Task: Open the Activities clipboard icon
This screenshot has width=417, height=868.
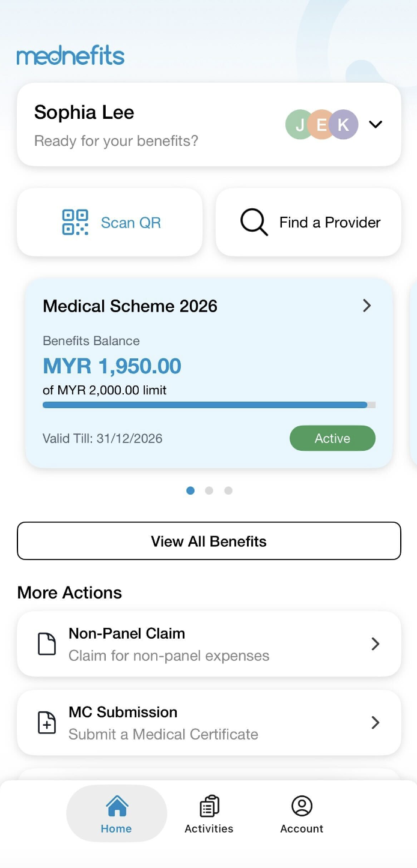Action: (x=209, y=806)
